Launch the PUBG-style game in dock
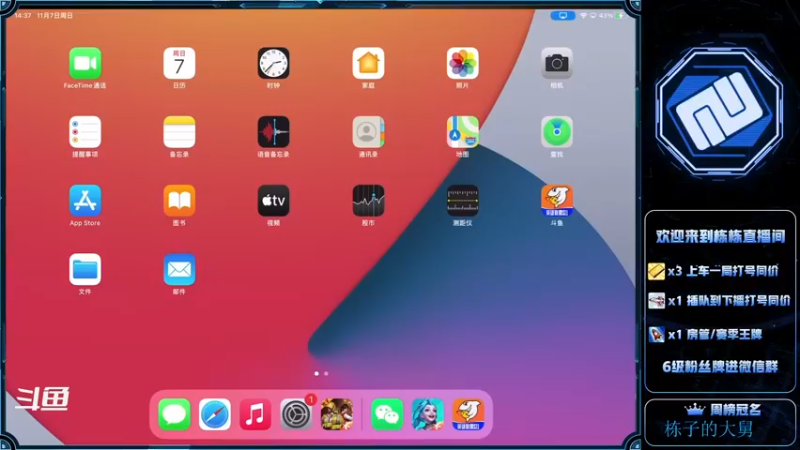This screenshot has width=800, height=450. coord(337,414)
